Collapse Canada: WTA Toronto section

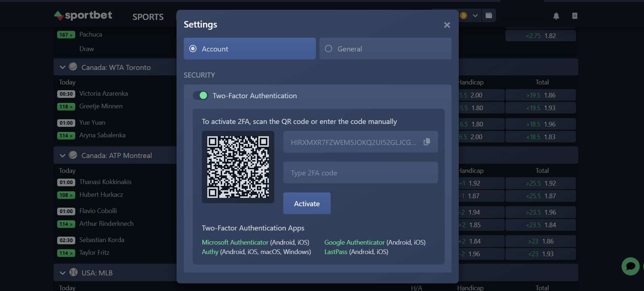click(x=62, y=67)
